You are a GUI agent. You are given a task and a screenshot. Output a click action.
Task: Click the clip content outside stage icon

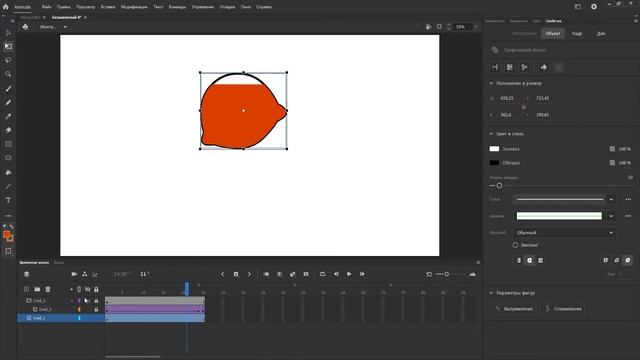tap(439, 27)
